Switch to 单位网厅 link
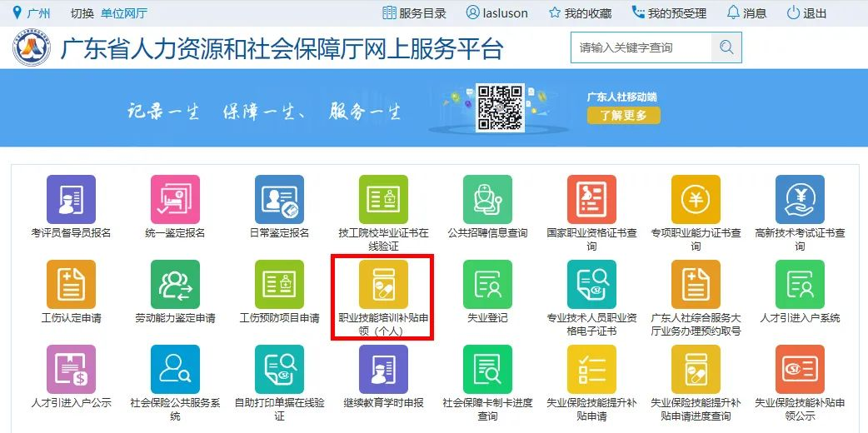 point(124,13)
